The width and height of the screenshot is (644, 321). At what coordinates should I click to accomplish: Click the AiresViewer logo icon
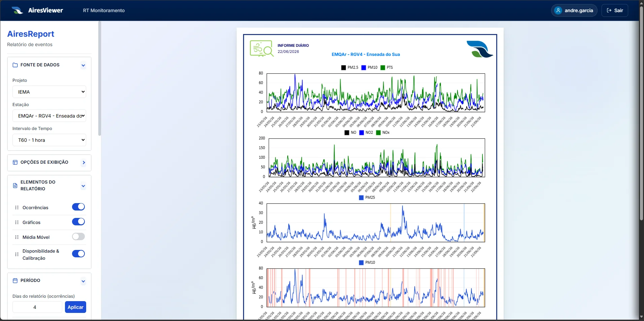[17, 10]
